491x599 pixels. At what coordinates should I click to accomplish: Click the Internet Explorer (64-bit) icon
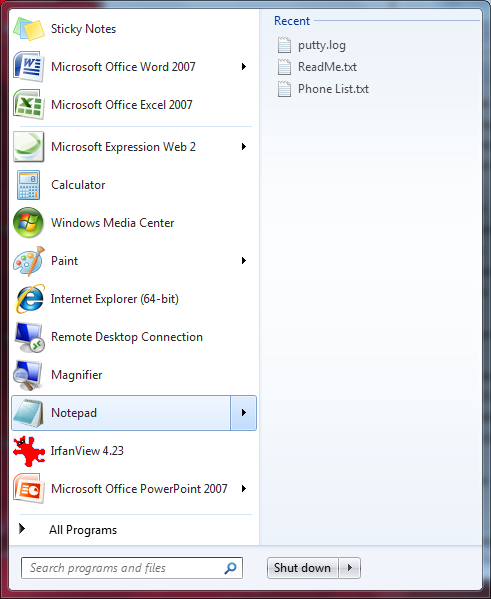point(29,299)
